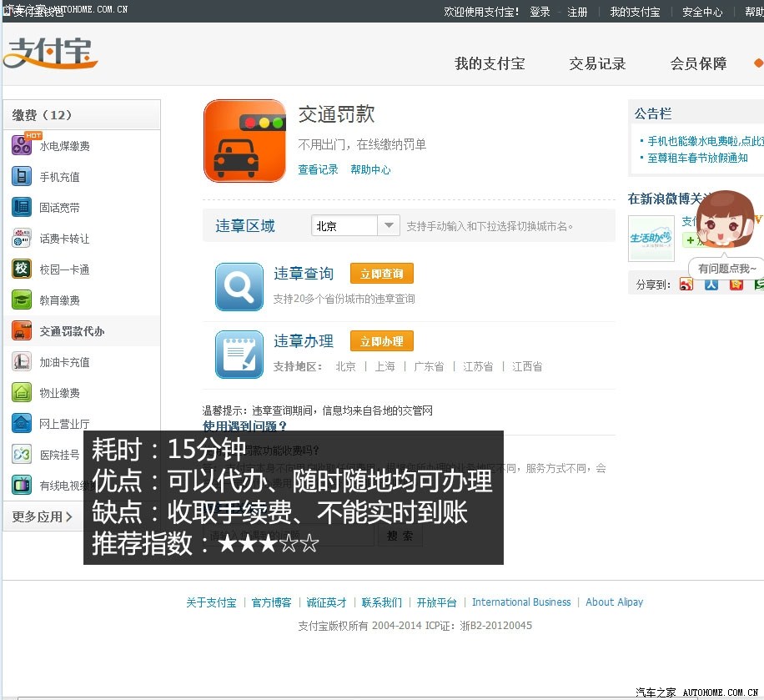This screenshot has height=700, width=764.
Task: Click the assistant girl avatar
Action: pyautogui.click(x=725, y=219)
